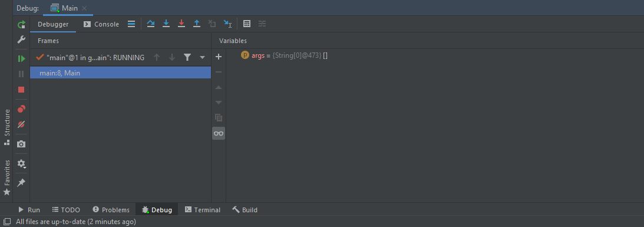Toggle Mute Breakpoints icon
The width and height of the screenshot is (644, 227).
click(x=21, y=124)
